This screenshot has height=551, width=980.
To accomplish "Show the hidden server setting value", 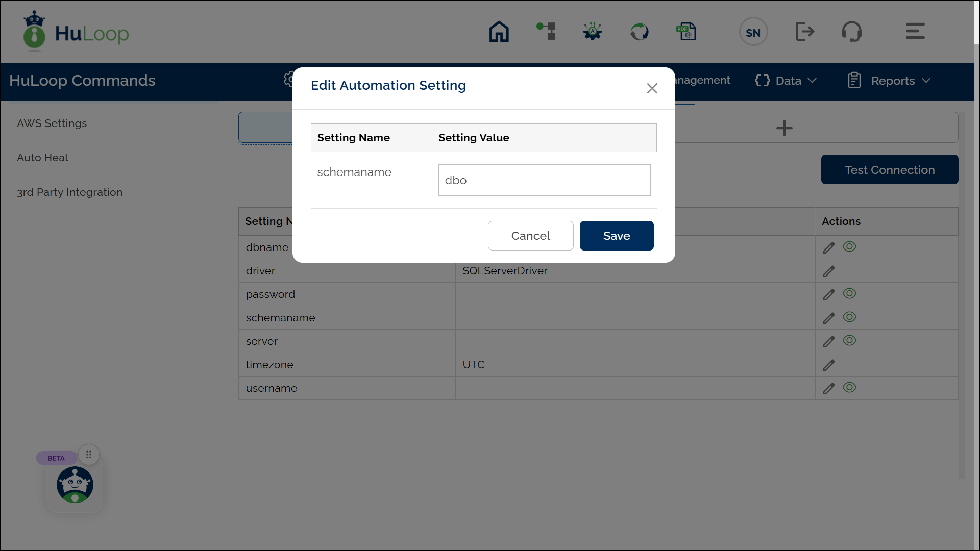I will (x=849, y=340).
